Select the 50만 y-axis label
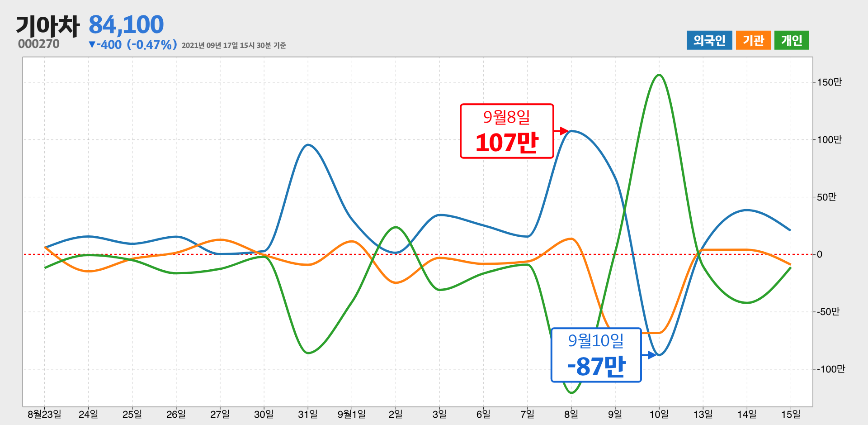This screenshot has height=425, width=868. coord(827,197)
